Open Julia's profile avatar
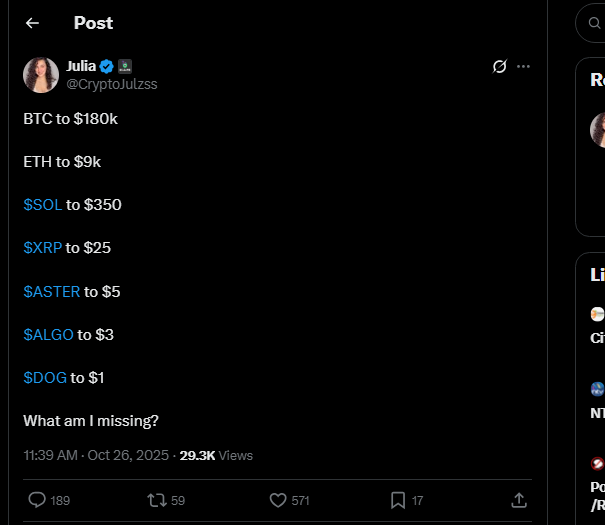The image size is (605, 525). tap(41, 75)
